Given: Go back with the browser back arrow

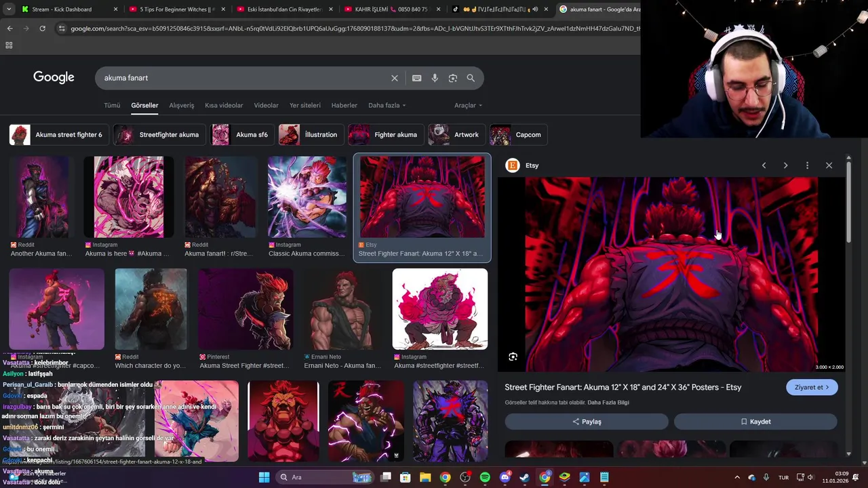Looking at the screenshot, I should tap(9, 28).
